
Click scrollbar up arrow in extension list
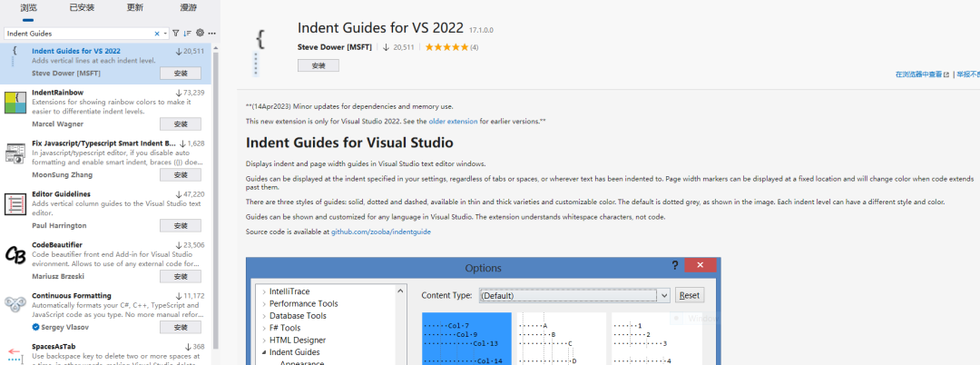pyautogui.click(x=216, y=47)
